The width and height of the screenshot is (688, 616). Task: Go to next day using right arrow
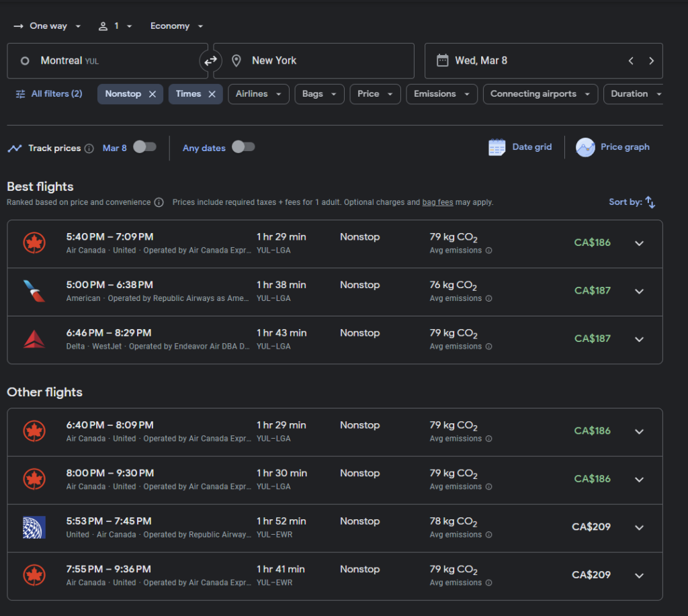click(x=651, y=61)
